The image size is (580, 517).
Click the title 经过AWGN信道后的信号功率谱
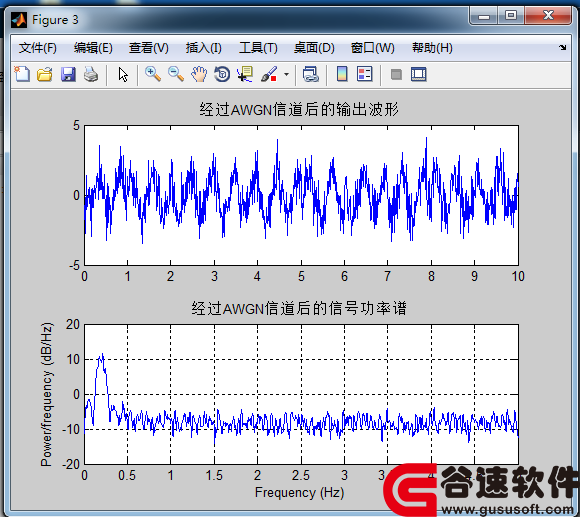pos(299,308)
